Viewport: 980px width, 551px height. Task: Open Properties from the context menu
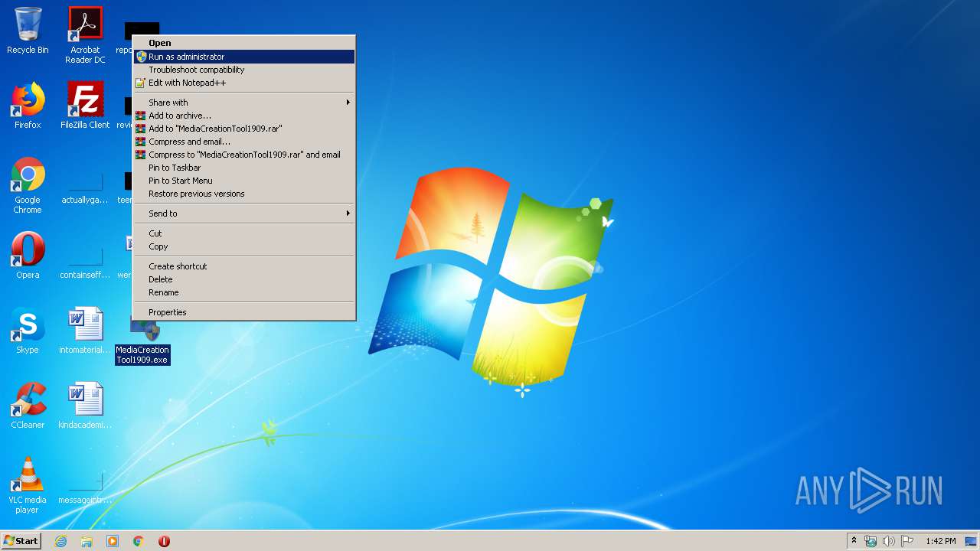coord(243,312)
